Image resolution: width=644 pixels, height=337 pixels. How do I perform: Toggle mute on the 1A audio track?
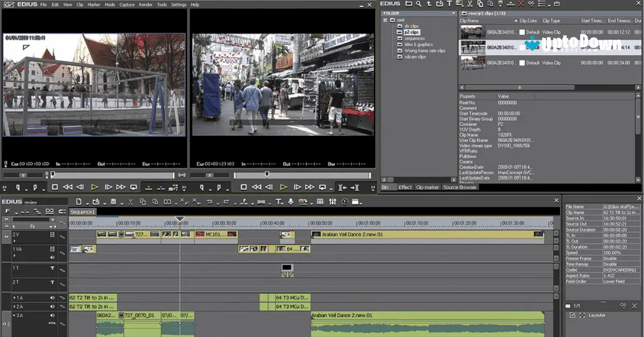pos(53,298)
